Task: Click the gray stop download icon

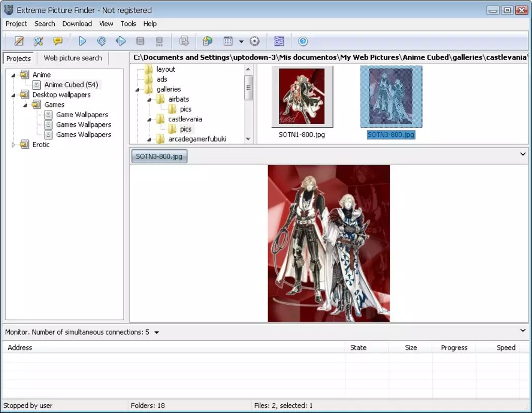Action: [140, 41]
